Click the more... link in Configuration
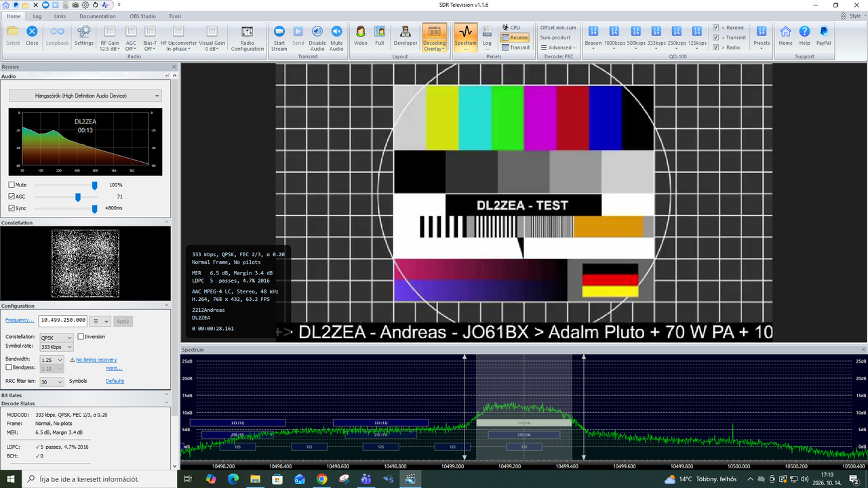868x488 pixels. click(x=114, y=368)
